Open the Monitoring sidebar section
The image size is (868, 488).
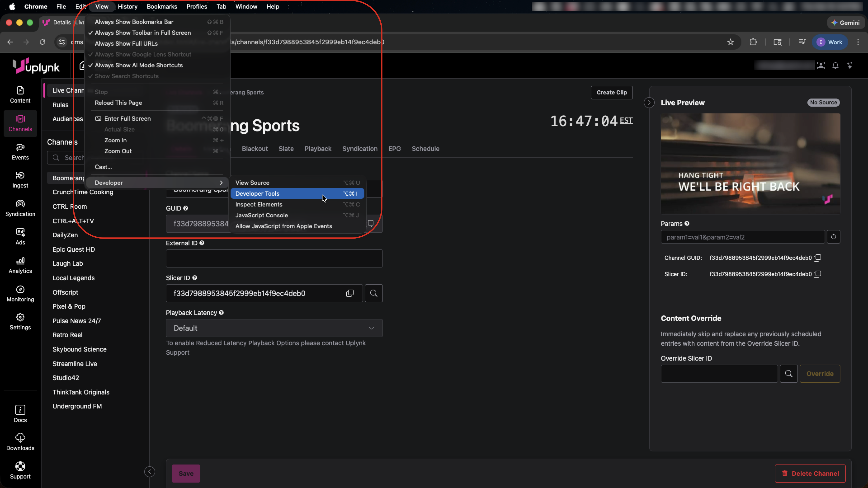pos(20,294)
